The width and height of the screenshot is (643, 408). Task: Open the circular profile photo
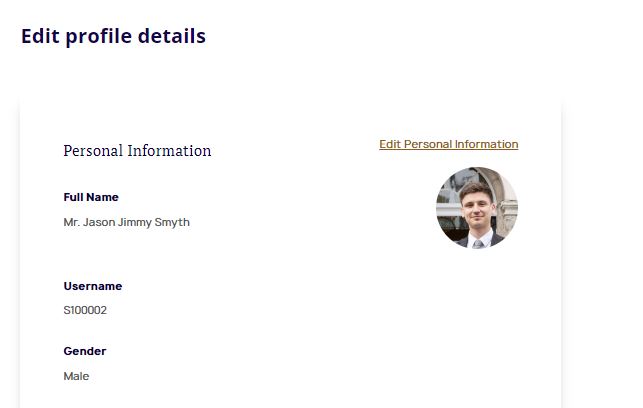(477, 208)
